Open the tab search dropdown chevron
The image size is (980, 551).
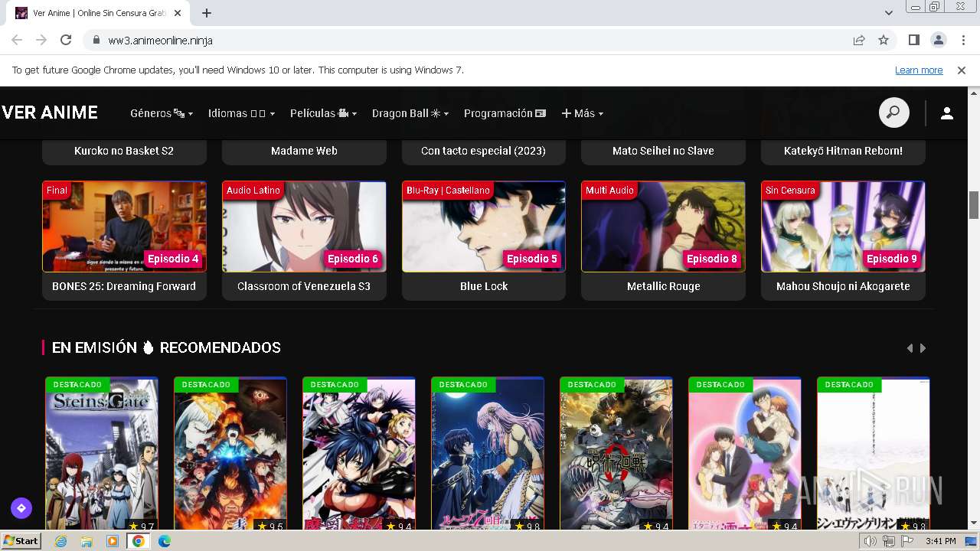click(x=889, y=13)
